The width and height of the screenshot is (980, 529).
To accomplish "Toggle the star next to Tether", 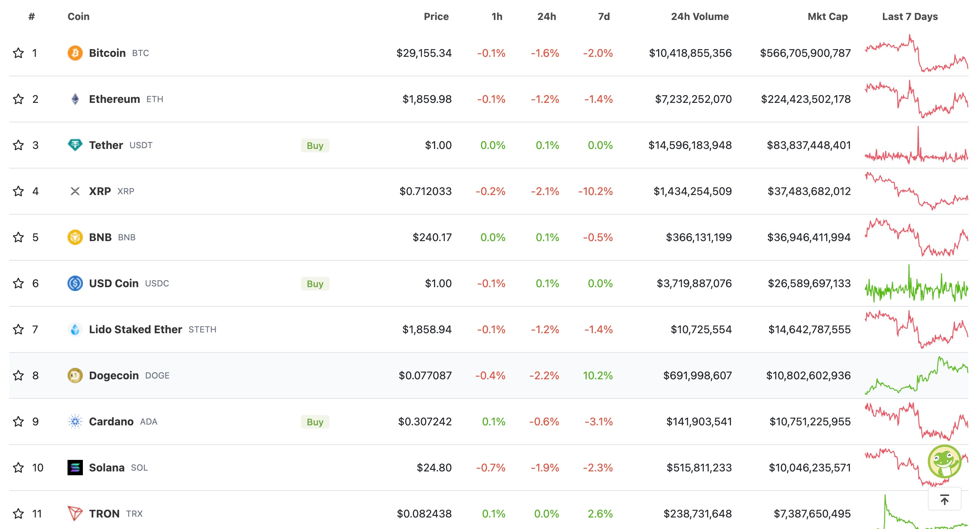I will [18, 145].
